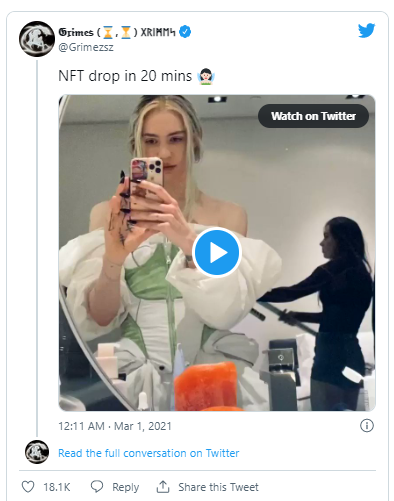
Task: Click the Watch on Twitter button
Action: tap(313, 116)
